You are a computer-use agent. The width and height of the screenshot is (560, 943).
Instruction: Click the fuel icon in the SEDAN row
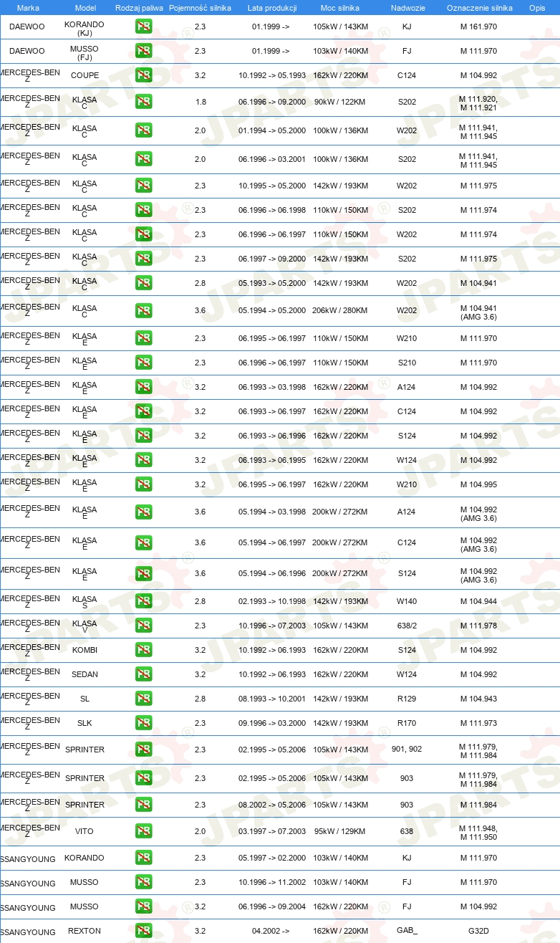pos(143,674)
